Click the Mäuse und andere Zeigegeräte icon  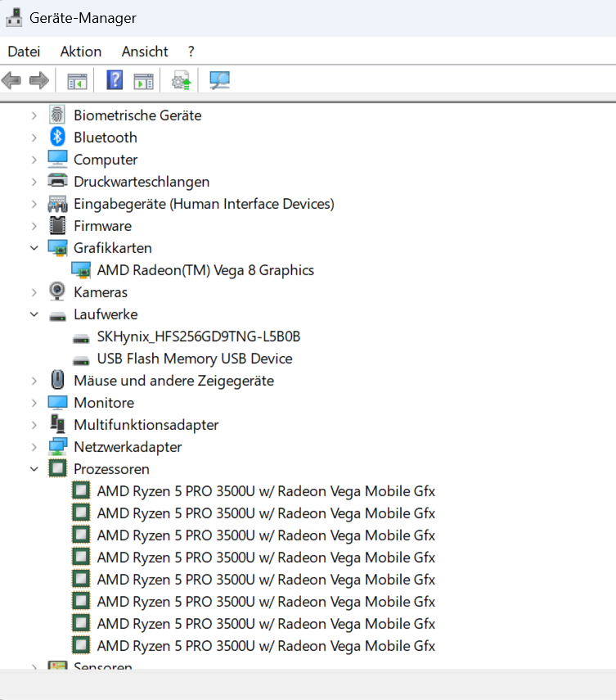coord(57,381)
